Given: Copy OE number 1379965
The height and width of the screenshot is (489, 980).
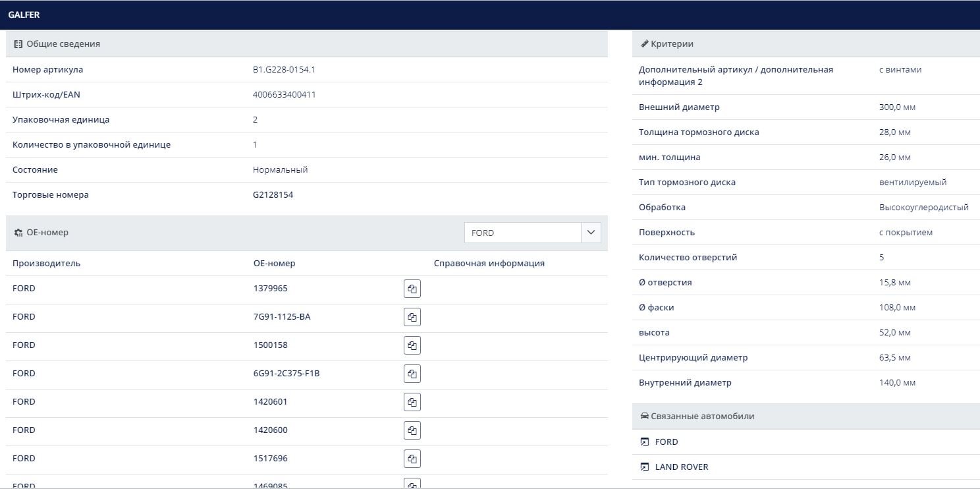Looking at the screenshot, I should [412, 289].
